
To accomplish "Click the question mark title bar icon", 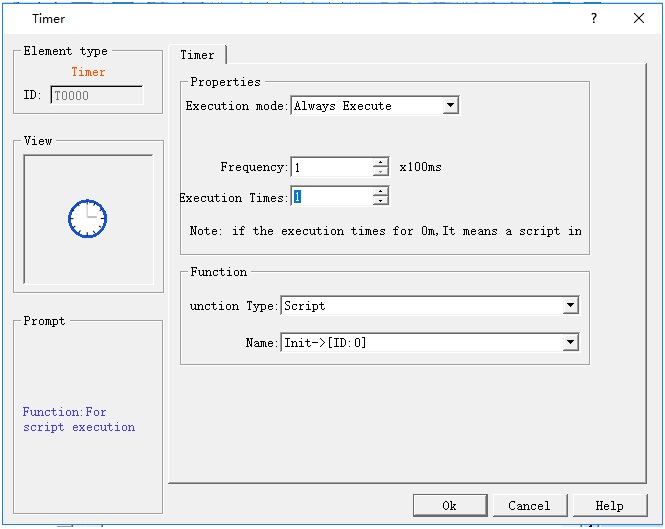I will (594, 18).
